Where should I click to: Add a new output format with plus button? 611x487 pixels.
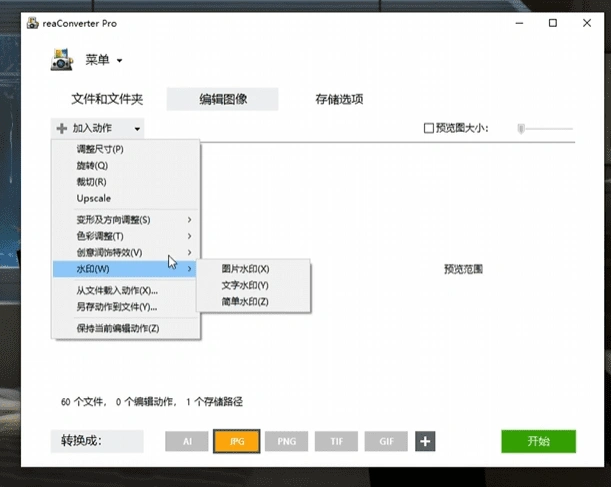pos(425,441)
